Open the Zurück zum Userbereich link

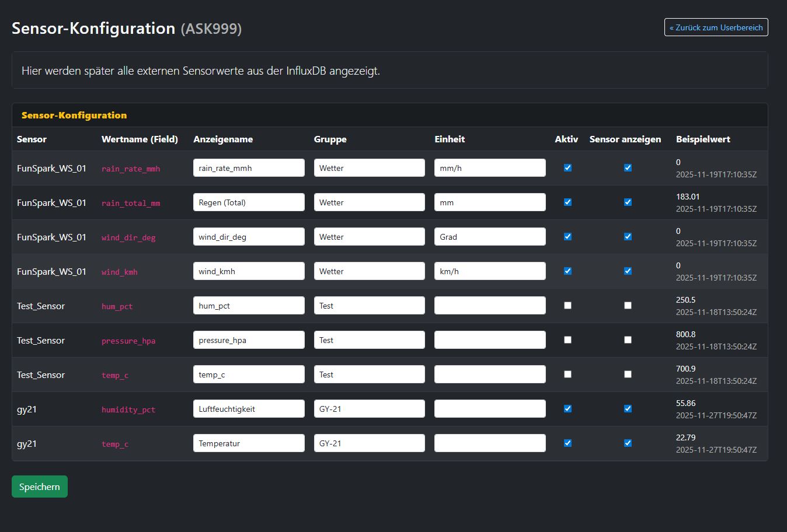[x=716, y=27]
